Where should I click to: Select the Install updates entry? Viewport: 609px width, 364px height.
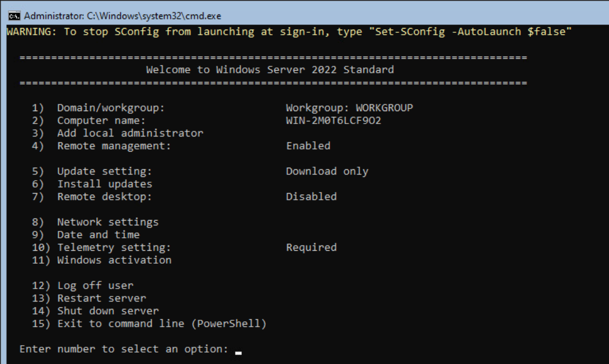(104, 184)
